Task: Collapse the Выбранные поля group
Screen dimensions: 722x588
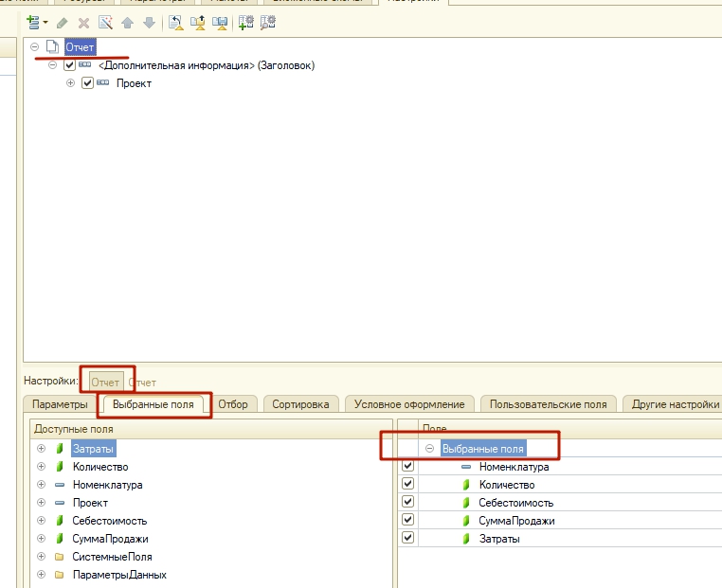Action: [429, 449]
